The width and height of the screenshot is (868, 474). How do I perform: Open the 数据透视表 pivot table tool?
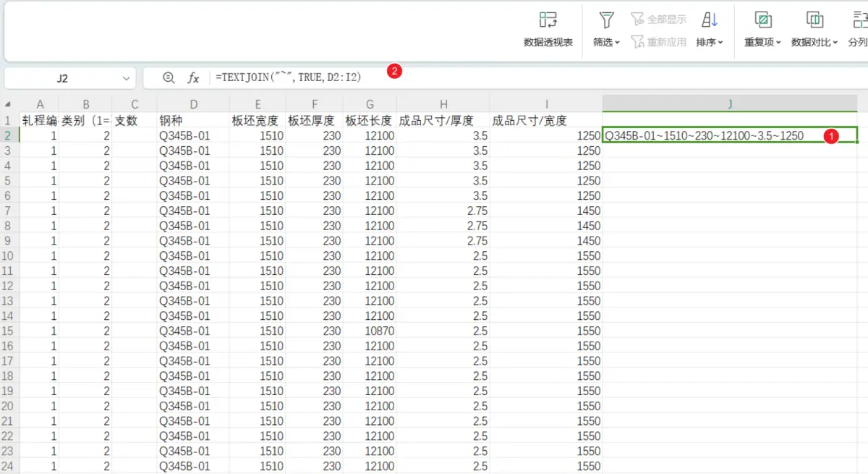(x=548, y=20)
